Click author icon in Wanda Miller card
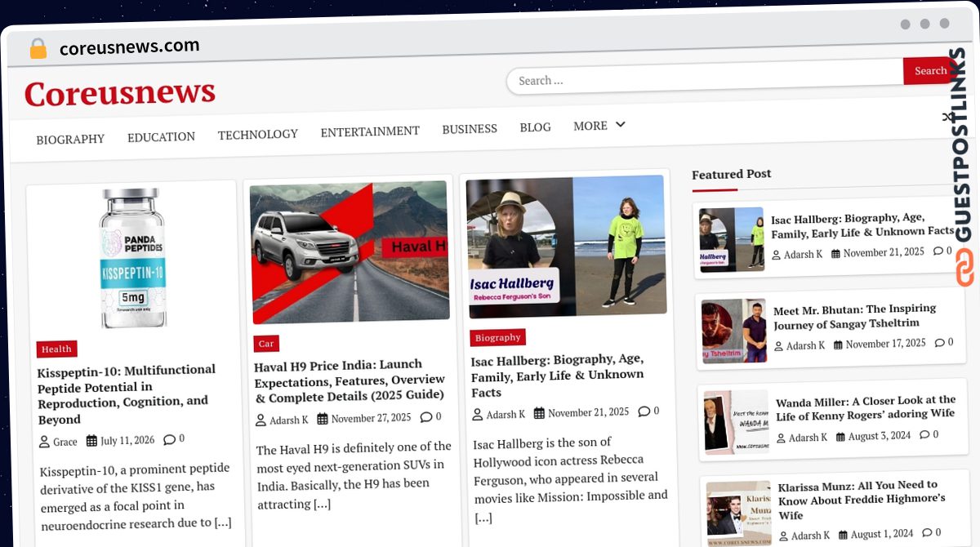This screenshot has width=980, height=547. click(781, 438)
